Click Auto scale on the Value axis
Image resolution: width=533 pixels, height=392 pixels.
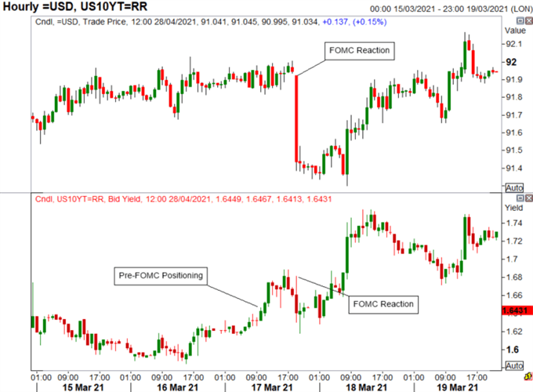point(514,188)
